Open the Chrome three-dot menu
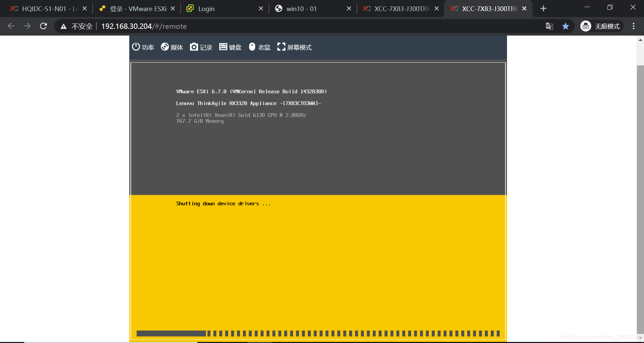This screenshot has height=343, width=644. point(634,26)
